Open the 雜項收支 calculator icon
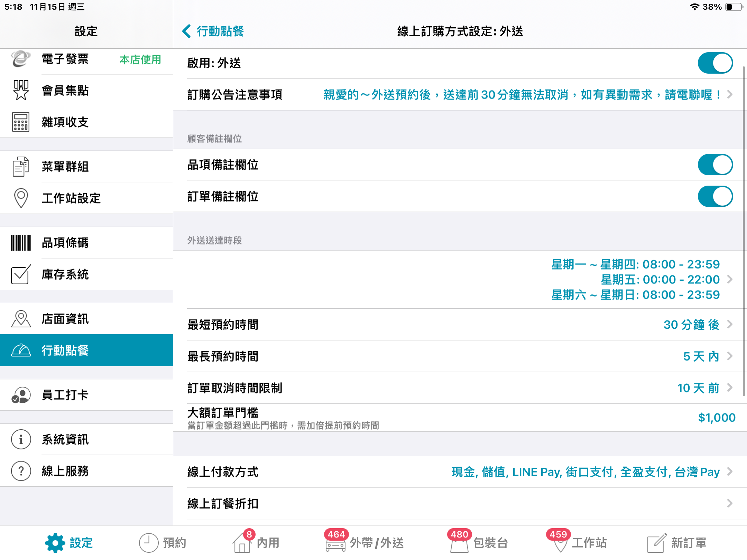 click(21, 122)
